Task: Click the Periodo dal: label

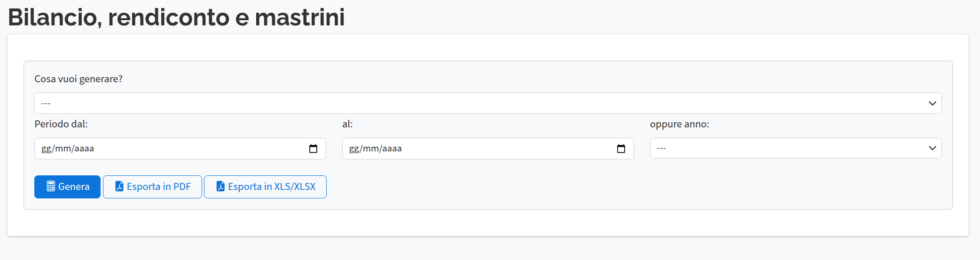Action: click(61, 124)
